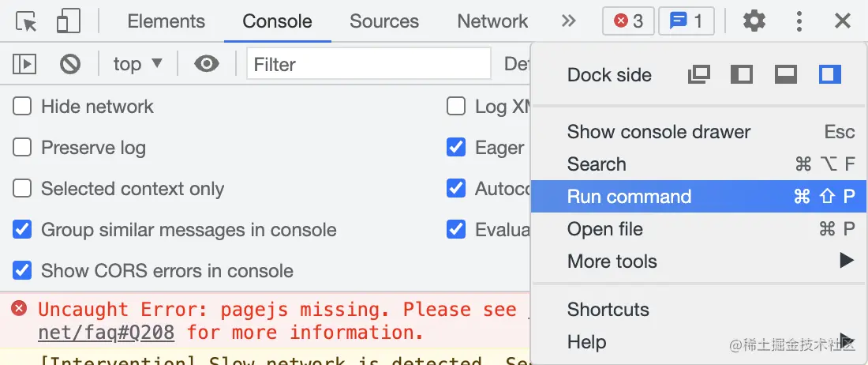Dock DevTools to the left side
868x365 pixels.
(x=742, y=75)
